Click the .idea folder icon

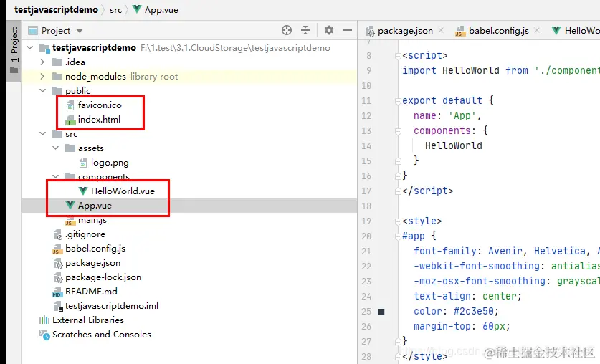57,62
